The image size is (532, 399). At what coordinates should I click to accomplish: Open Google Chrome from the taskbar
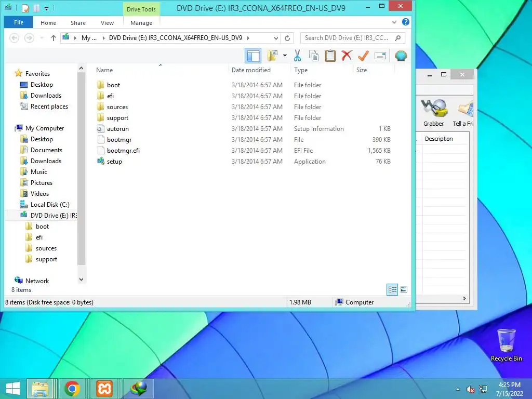click(72, 389)
